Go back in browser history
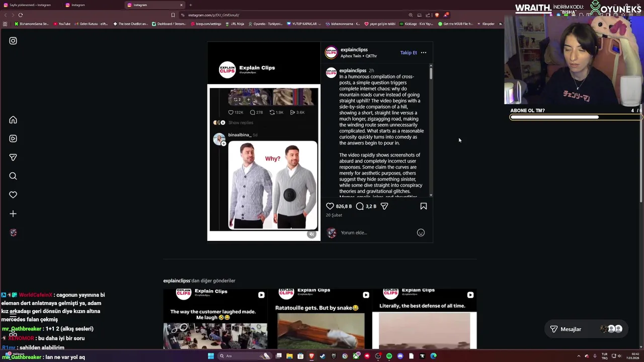Image resolution: width=644 pixels, height=362 pixels. click(x=6, y=15)
